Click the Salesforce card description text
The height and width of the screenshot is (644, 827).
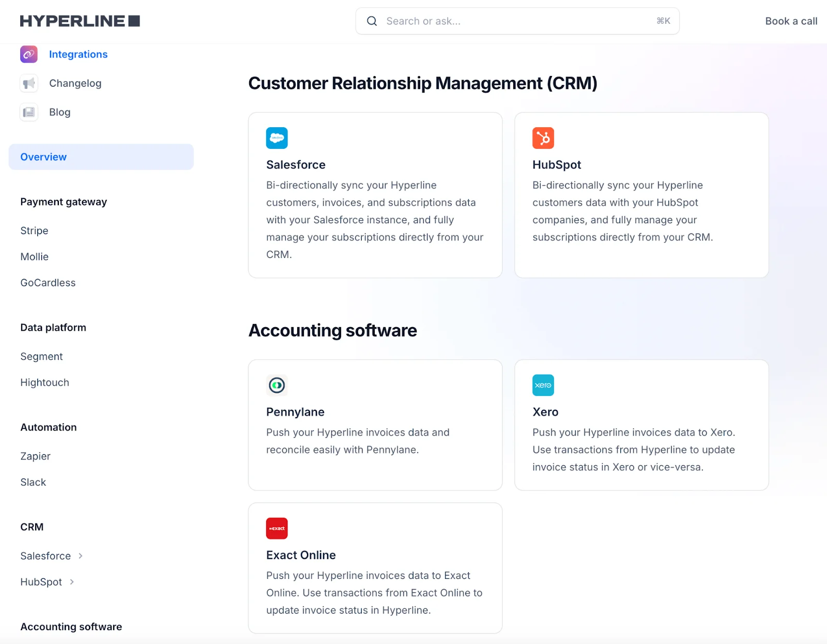click(375, 220)
